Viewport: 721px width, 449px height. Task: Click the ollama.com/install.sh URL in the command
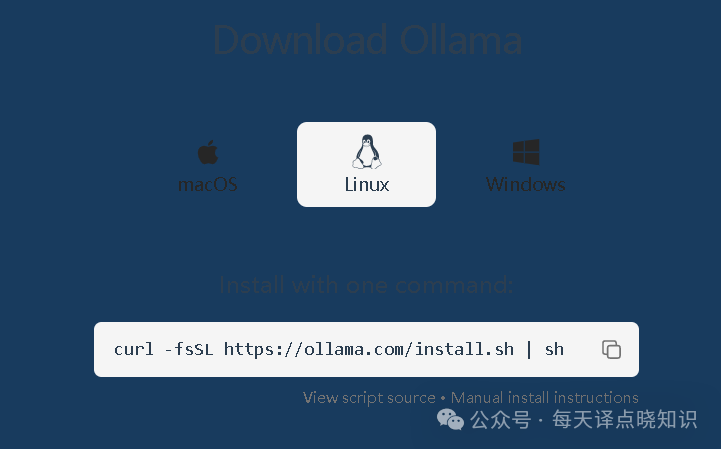click(369, 349)
